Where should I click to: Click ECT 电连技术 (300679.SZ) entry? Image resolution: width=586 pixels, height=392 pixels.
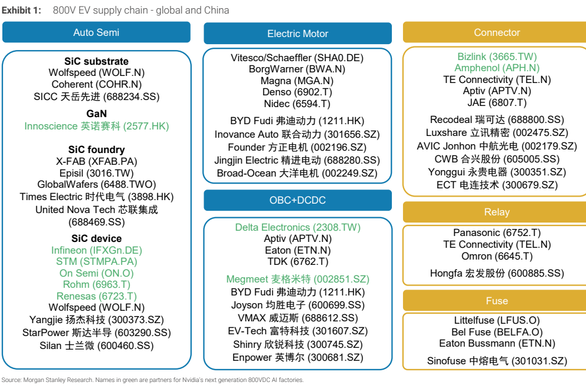click(x=497, y=185)
